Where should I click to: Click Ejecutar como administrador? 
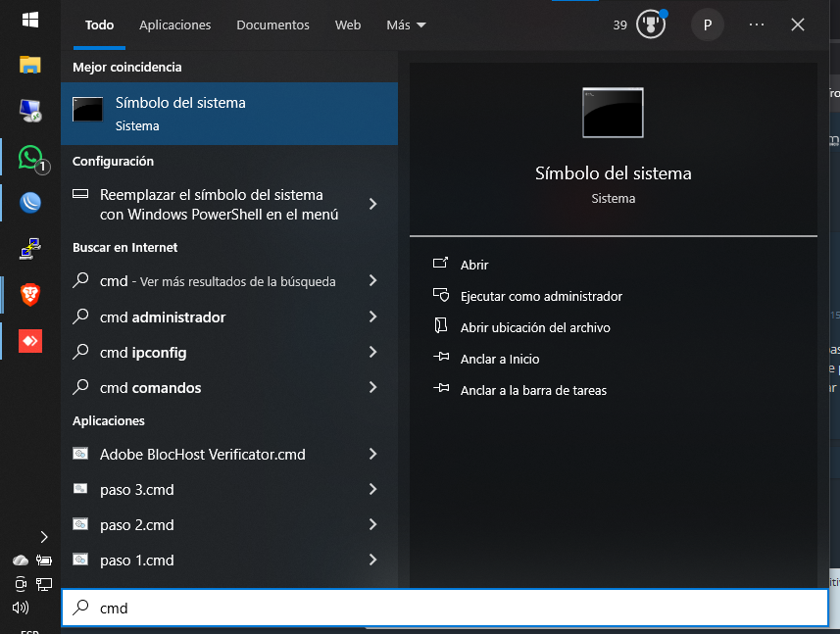(x=541, y=296)
